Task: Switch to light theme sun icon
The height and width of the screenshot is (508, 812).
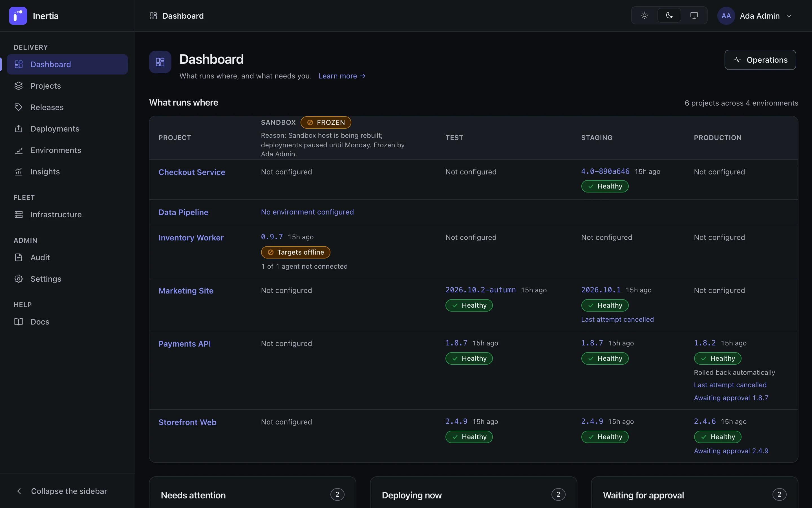Action: pos(644,16)
